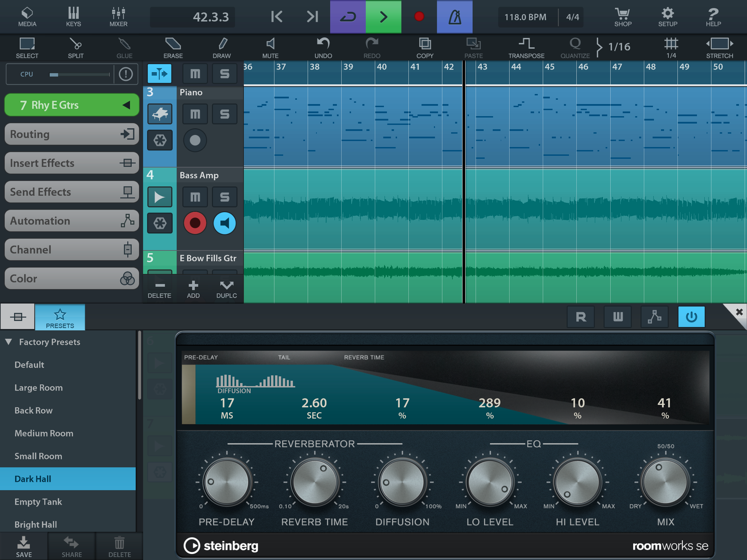
Task: Expand the Insert Effects section
Action: click(x=72, y=163)
